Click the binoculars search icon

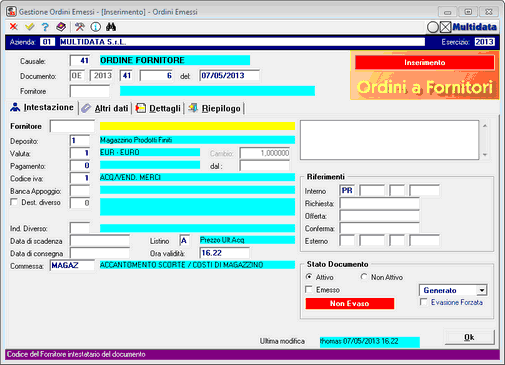coord(111,27)
